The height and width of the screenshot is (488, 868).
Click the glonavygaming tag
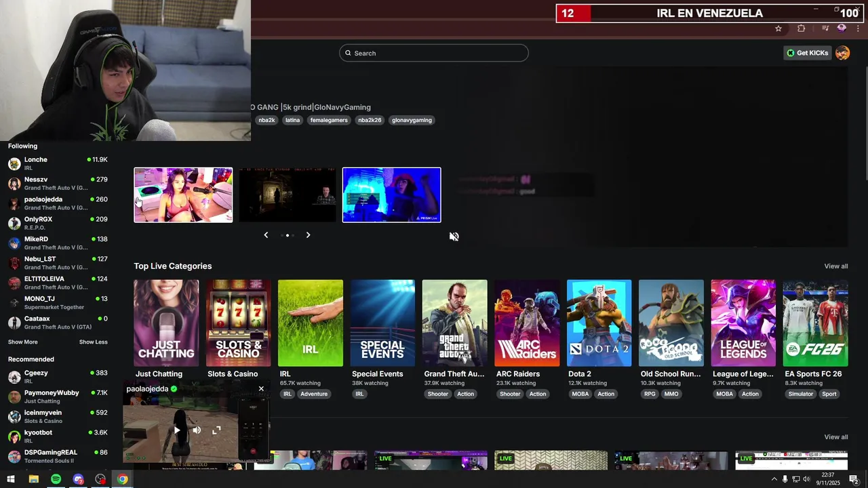412,120
